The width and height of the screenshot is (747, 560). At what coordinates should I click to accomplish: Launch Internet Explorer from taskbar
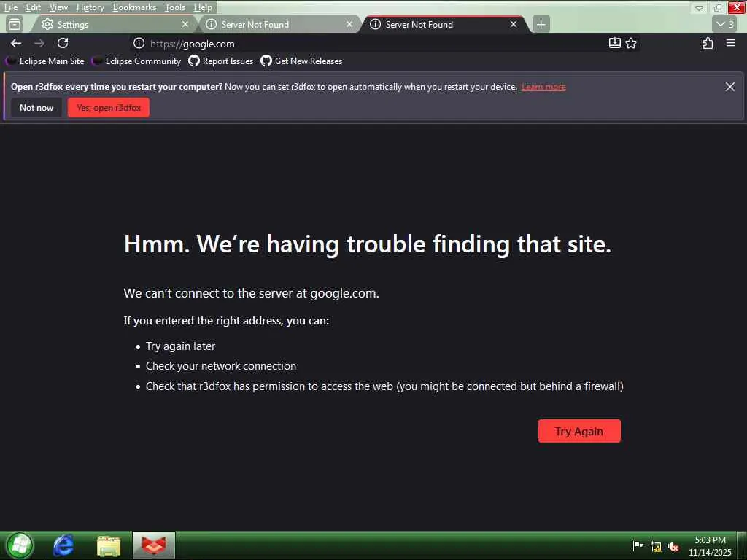click(x=63, y=545)
